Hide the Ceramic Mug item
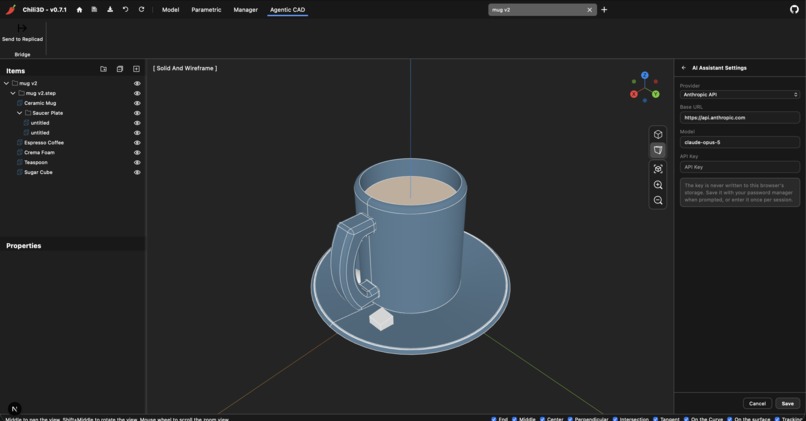The height and width of the screenshot is (421, 806). point(137,103)
